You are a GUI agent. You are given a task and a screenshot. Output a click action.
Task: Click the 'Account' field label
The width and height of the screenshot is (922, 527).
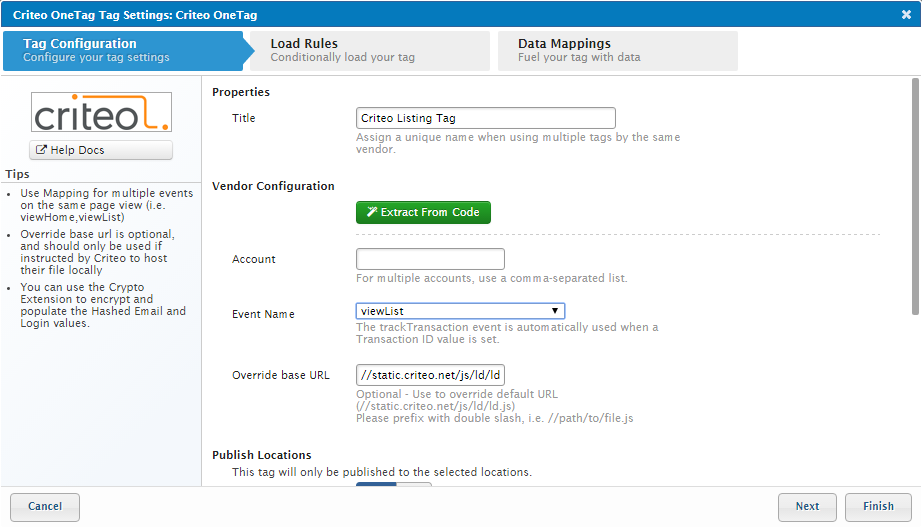click(x=253, y=259)
